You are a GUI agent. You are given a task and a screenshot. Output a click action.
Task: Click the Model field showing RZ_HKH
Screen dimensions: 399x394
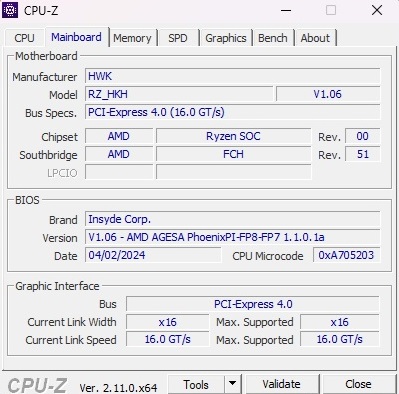click(179, 94)
